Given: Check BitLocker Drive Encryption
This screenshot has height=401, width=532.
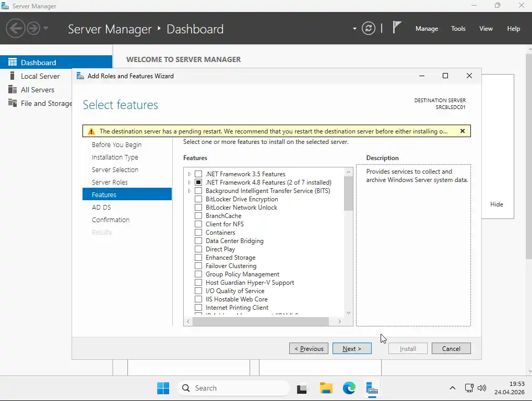Looking at the screenshot, I should click(x=198, y=199).
